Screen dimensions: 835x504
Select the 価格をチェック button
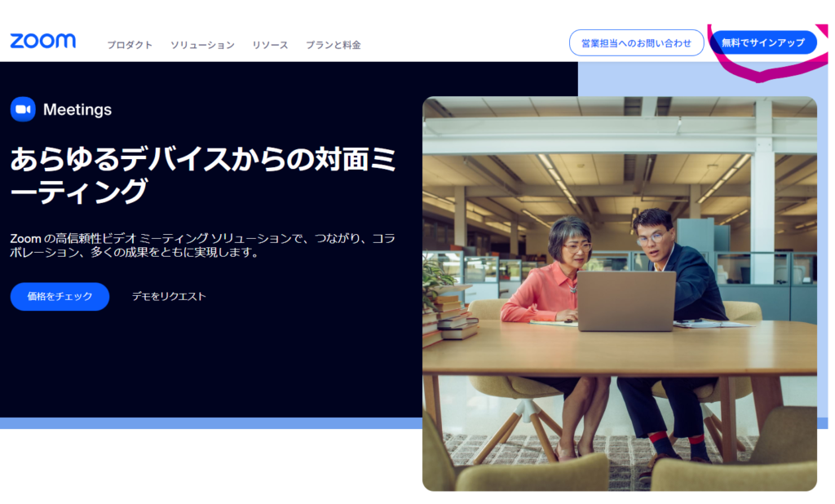click(60, 297)
